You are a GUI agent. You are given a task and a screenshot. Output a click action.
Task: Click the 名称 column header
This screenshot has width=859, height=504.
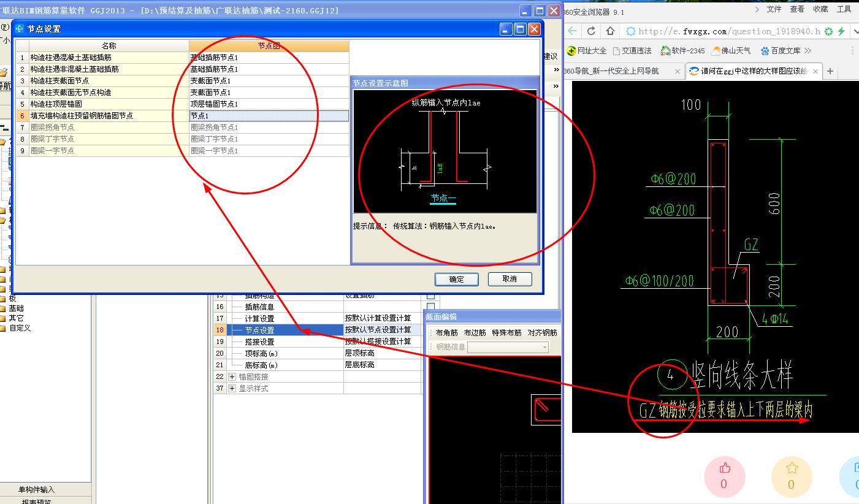pyautogui.click(x=109, y=46)
